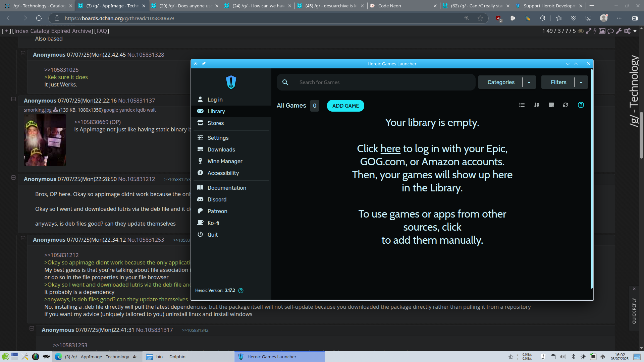This screenshot has width=644, height=362.
Task: Click the search magnifier icon in Heroic
Action: 285,82
